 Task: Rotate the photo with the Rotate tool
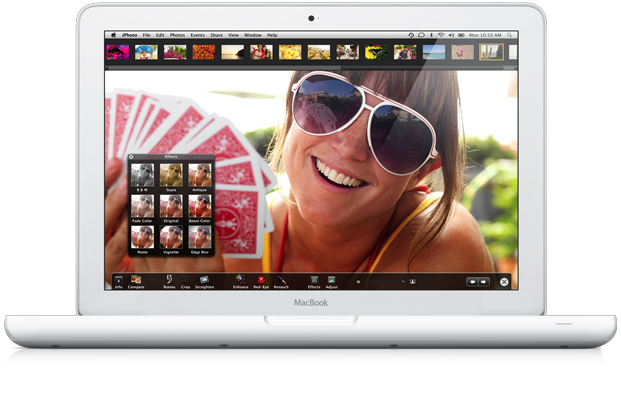coord(169,282)
